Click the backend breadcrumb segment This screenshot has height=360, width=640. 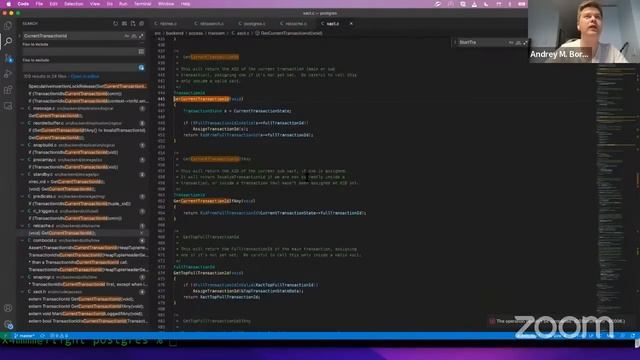pos(175,33)
